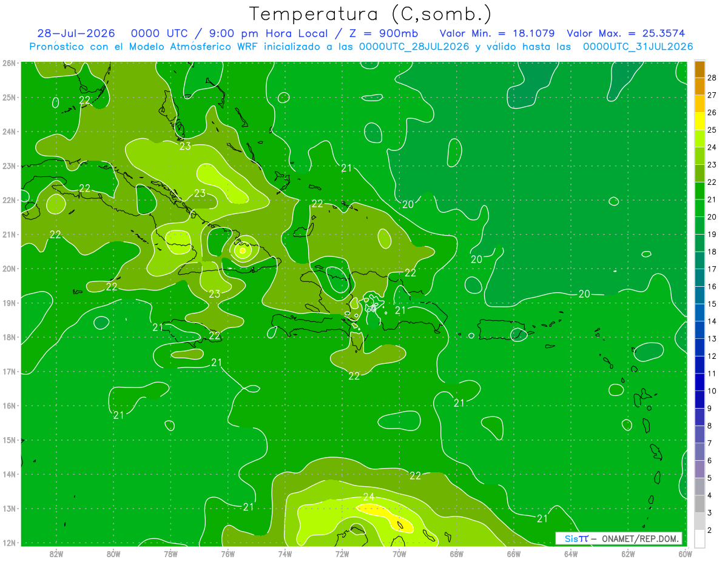Click the '66W' longitude label

(514, 554)
